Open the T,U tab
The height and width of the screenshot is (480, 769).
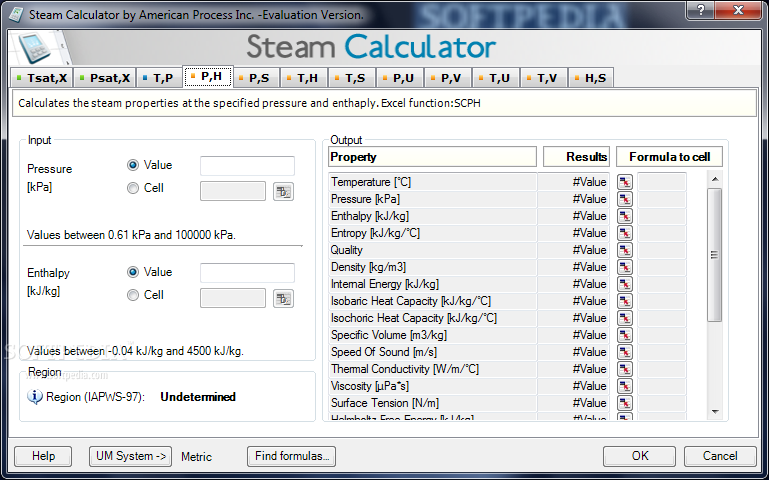(x=495, y=78)
